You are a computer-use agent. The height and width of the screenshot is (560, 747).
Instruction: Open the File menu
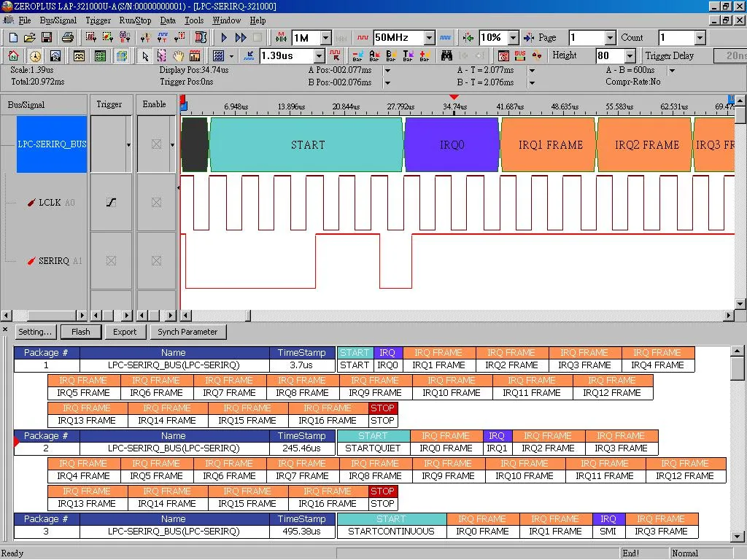[24, 20]
